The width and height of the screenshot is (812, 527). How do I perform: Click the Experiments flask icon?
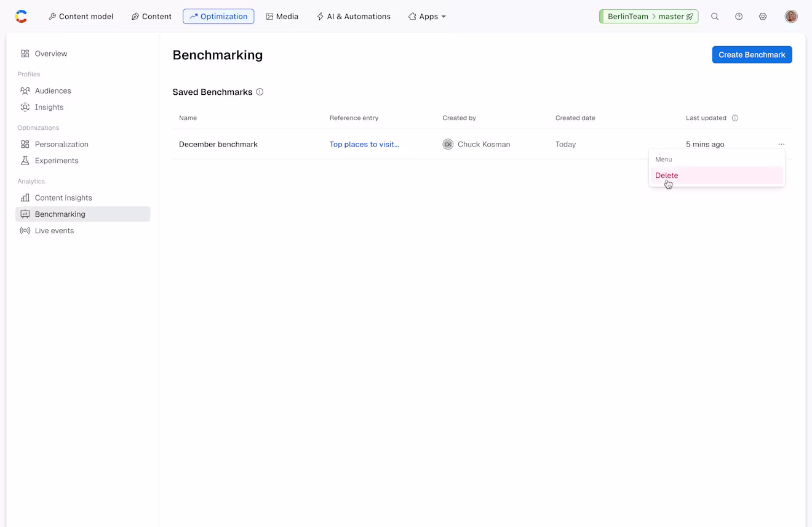click(x=25, y=161)
